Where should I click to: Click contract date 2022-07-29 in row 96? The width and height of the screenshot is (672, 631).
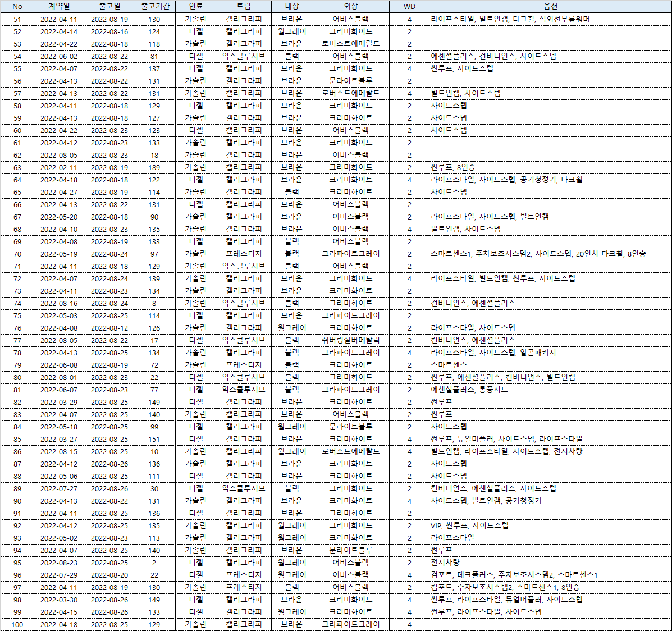click(59, 575)
